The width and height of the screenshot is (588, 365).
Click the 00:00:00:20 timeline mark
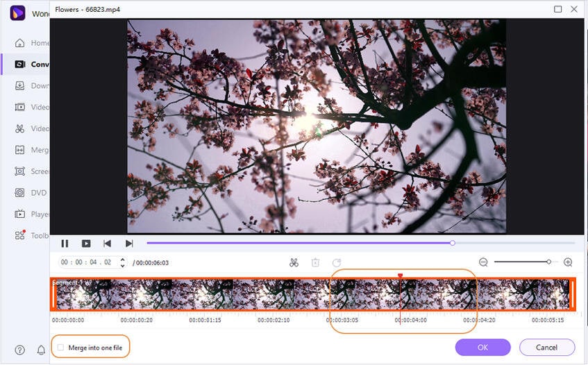137,321
